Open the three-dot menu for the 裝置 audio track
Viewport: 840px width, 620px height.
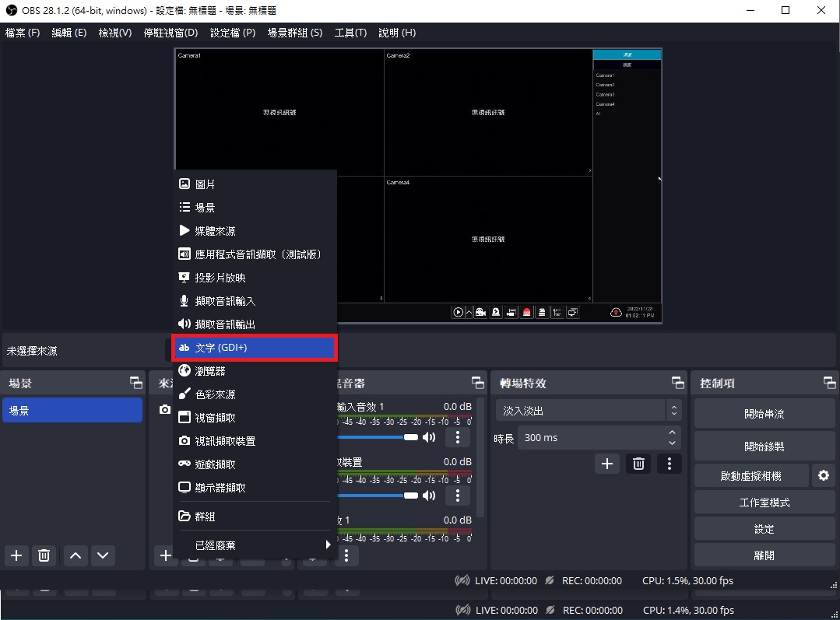click(457, 496)
